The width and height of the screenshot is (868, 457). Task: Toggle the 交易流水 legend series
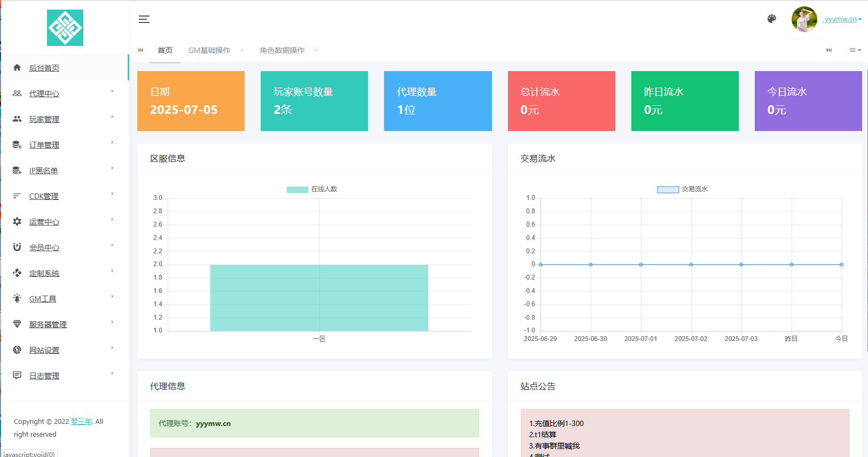tap(682, 189)
